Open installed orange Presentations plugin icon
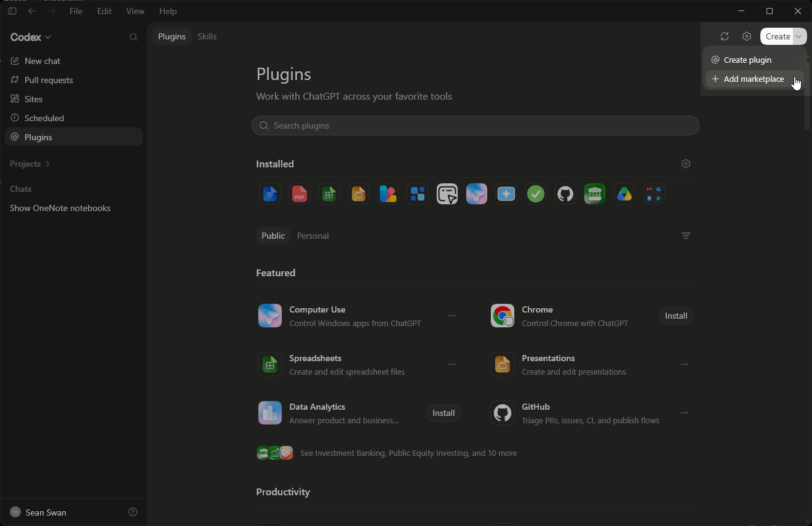The width and height of the screenshot is (812, 526). tap(359, 194)
